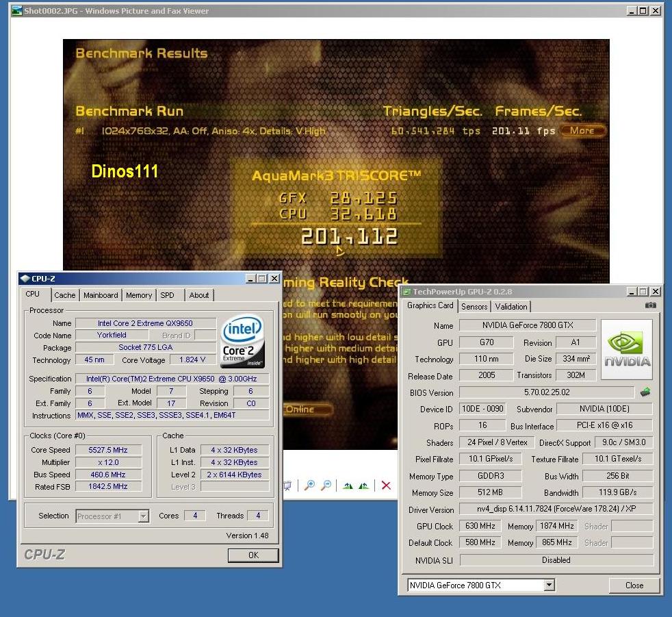Click the Device ID field 10DE - 0090
672x617 pixels.
(482, 409)
